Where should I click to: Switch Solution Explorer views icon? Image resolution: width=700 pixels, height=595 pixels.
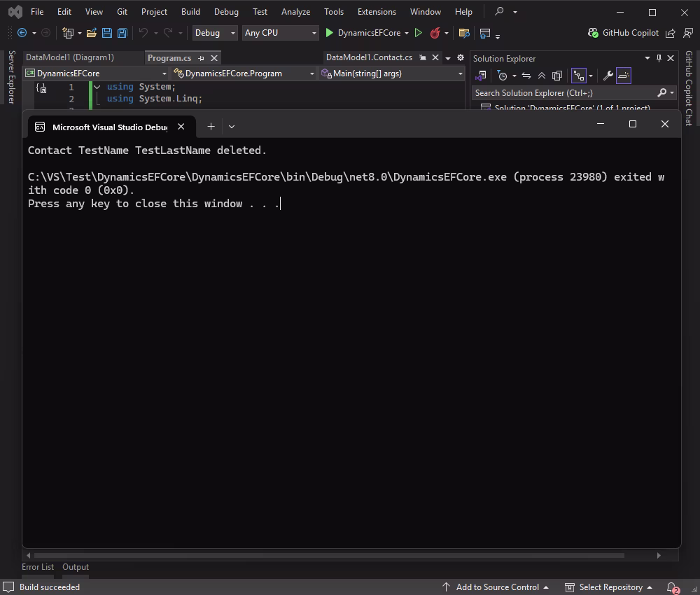pyautogui.click(x=481, y=76)
